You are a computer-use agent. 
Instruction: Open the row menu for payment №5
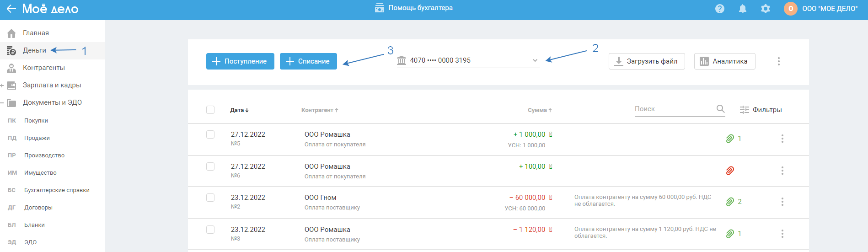pyautogui.click(x=782, y=139)
